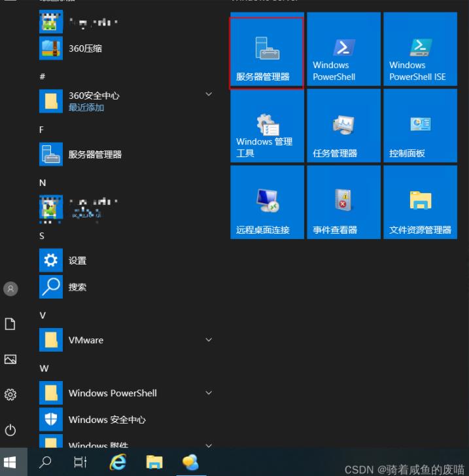Screen dimensions: 469x476
Task: Open Pictures from the Start sidebar
Action: (x=10, y=359)
